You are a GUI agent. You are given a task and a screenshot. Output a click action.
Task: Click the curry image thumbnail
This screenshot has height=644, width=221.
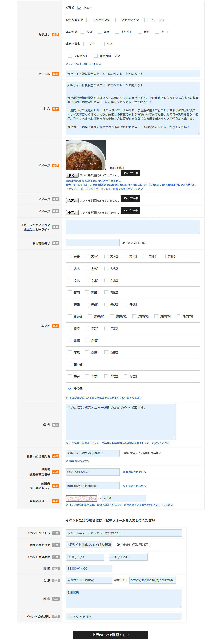pos(86,155)
